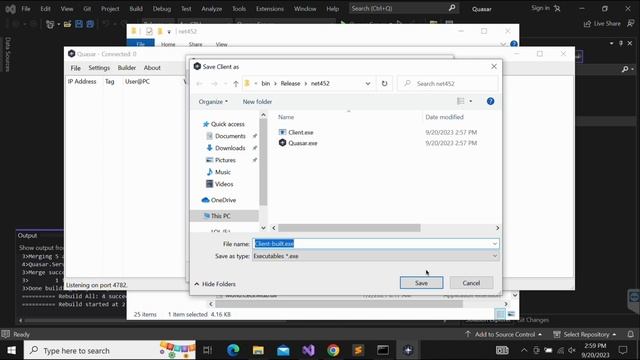Click the file list horizontal scrollbar
640x360 pixels.
(349, 228)
